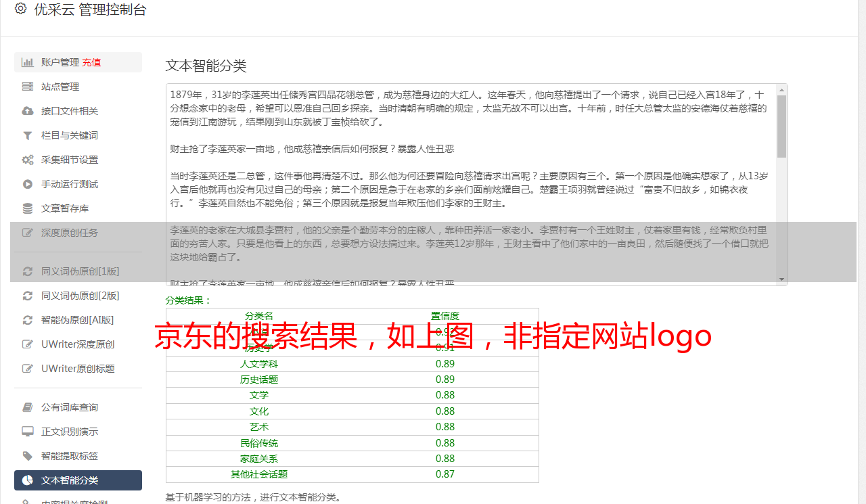Click the text area vertical scrollbar thumb
Image resolution: width=866 pixels, height=504 pixels.
(x=782, y=126)
